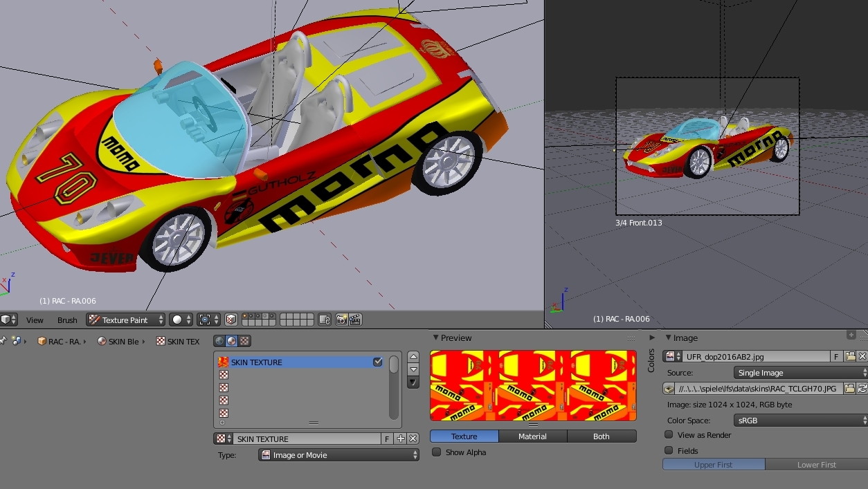Image resolution: width=868 pixels, height=489 pixels.
Task: Toggle the pin icon in properties breadcrumb
Action: pyautogui.click(x=3, y=340)
